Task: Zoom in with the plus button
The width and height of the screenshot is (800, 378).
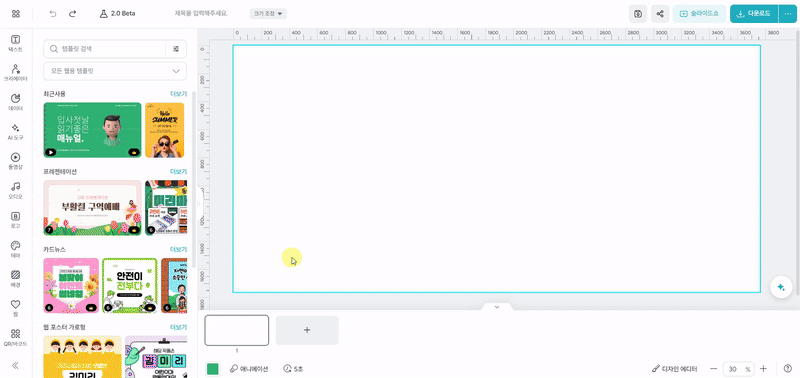Action: click(x=763, y=369)
